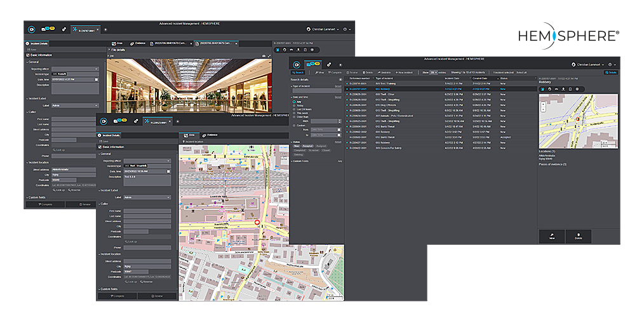This screenshot has height=318, width=644.
Task: Click add-tab circle in incident list window
Action: point(340,65)
